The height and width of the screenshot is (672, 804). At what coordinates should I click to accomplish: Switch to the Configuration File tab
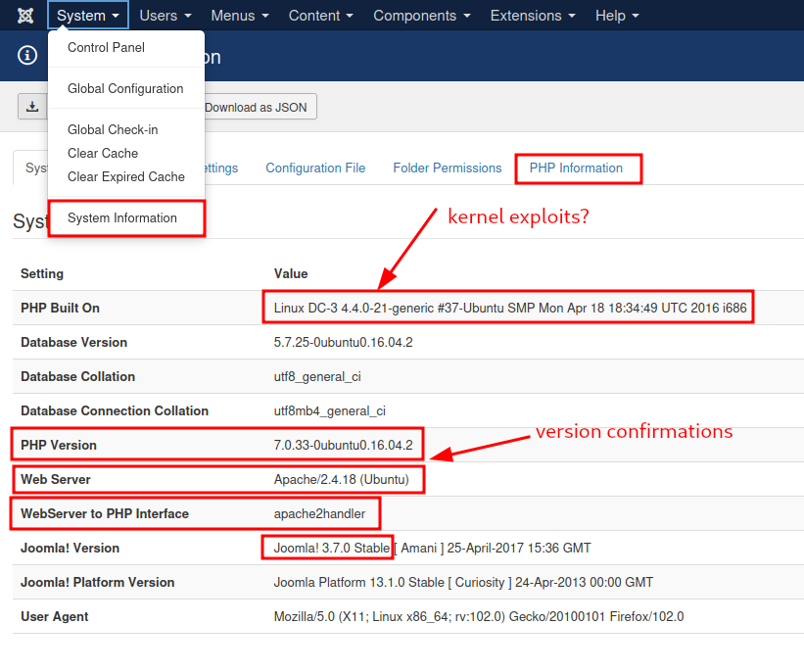(315, 168)
